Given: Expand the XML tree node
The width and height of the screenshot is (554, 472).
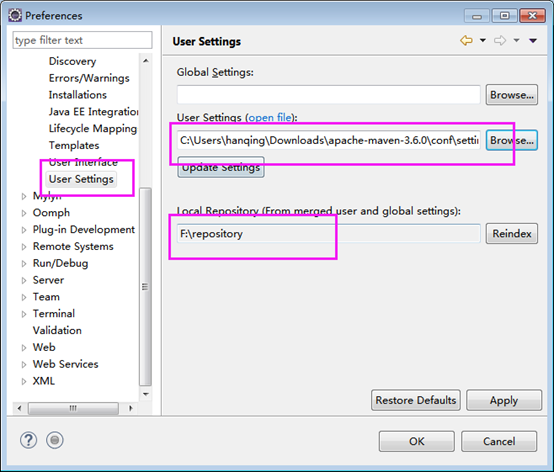Looking at the screenshot, I should point(24,382).
